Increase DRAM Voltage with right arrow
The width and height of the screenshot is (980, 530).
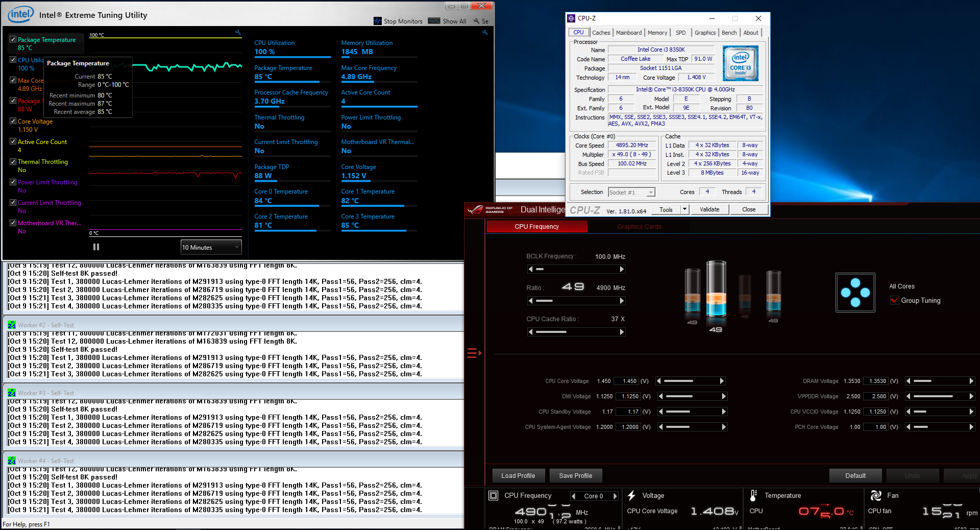pos(971,381)
